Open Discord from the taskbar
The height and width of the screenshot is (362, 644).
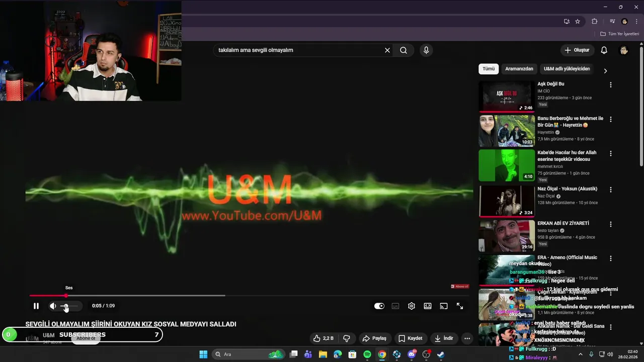click(x=412, y=354)
